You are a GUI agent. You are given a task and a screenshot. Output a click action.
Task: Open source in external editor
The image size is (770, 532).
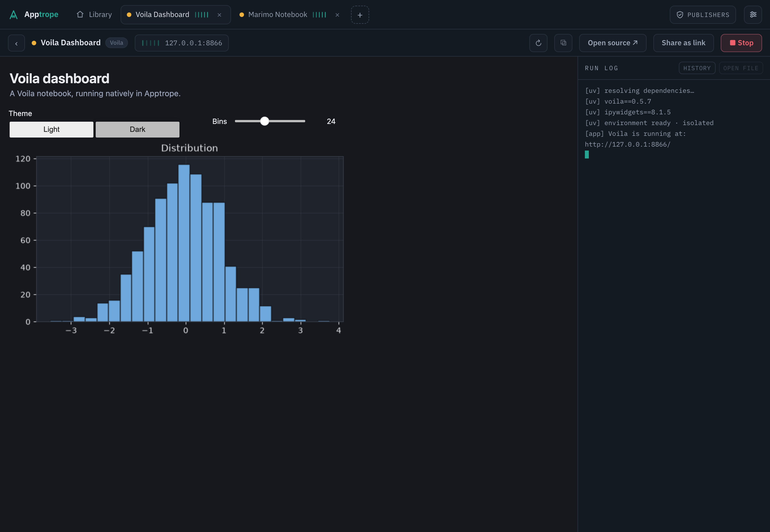613,43
